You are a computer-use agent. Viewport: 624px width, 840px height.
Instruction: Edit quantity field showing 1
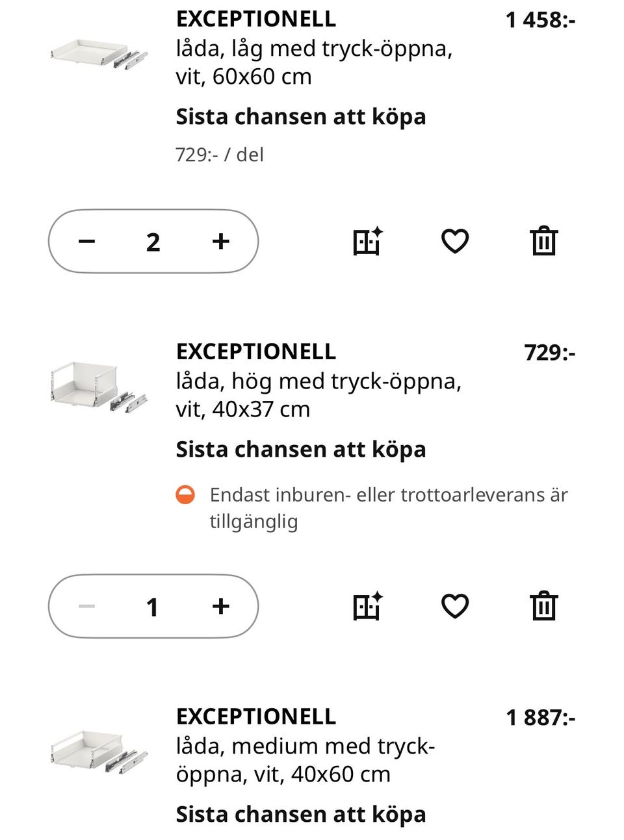[153, 607]
